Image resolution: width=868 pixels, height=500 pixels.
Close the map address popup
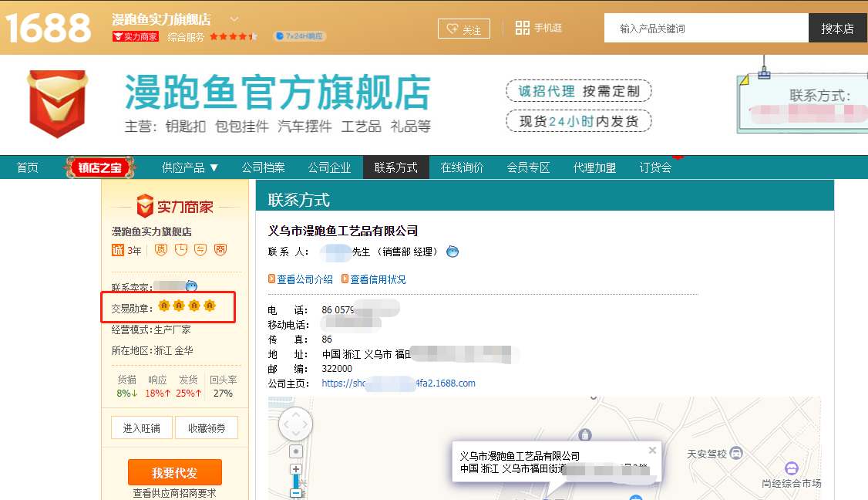point(653,450)
